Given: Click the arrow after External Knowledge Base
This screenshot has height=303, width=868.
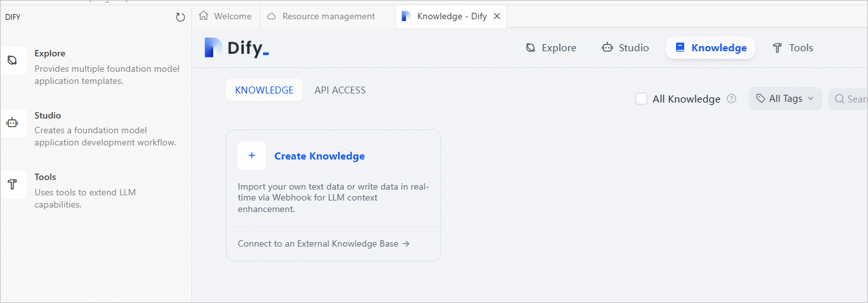Looking at the screenshot, I should 406,243.
